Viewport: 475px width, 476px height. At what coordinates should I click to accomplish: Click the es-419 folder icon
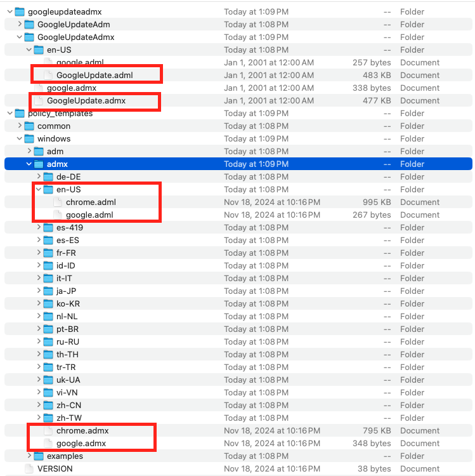click(48, 228)
